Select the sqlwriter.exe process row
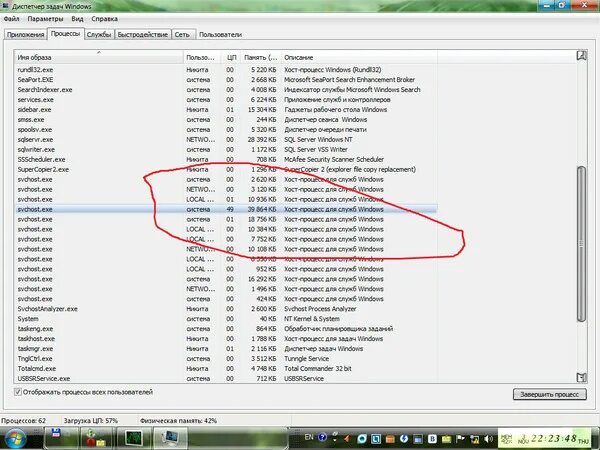The height and width of the screenshot is (450, 600). (226, 149)
